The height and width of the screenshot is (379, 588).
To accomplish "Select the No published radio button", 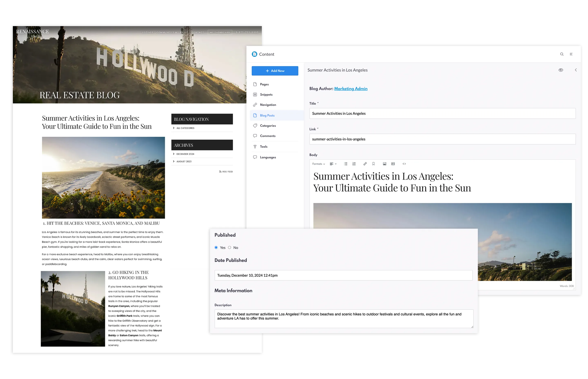I will click(x=229, y=248).
